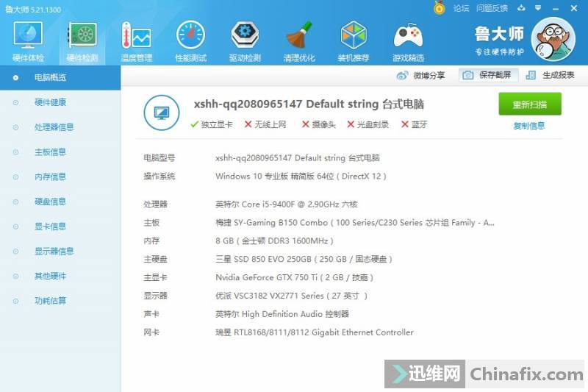Click the GeForce GTX 750 Ti graphics value
Screen dimensions: 588x392
coord(295,277)
